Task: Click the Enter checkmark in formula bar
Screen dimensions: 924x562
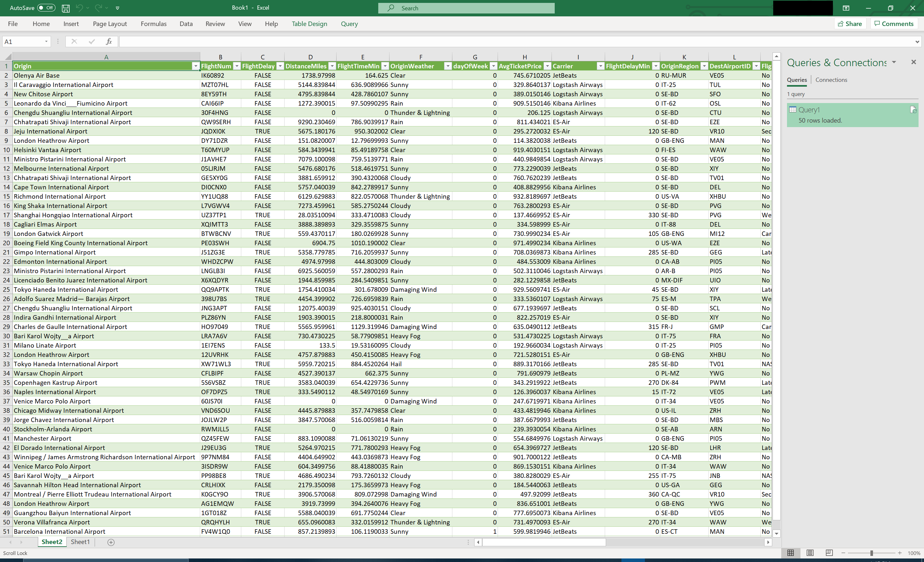Action: click(x=92, y=42)
